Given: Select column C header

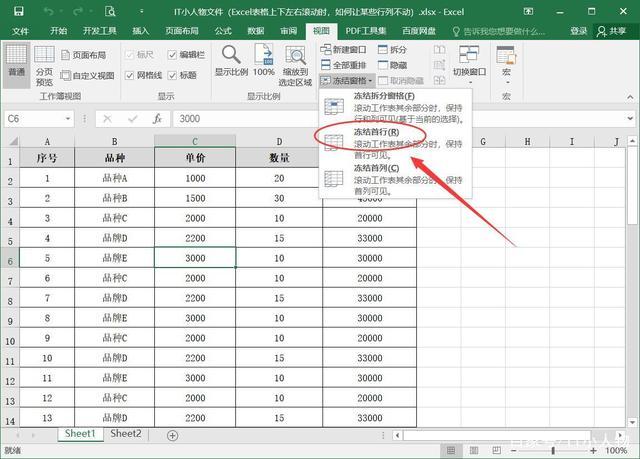Looking at the screenshot, I should pyautogui.click(x=195, y=142).
